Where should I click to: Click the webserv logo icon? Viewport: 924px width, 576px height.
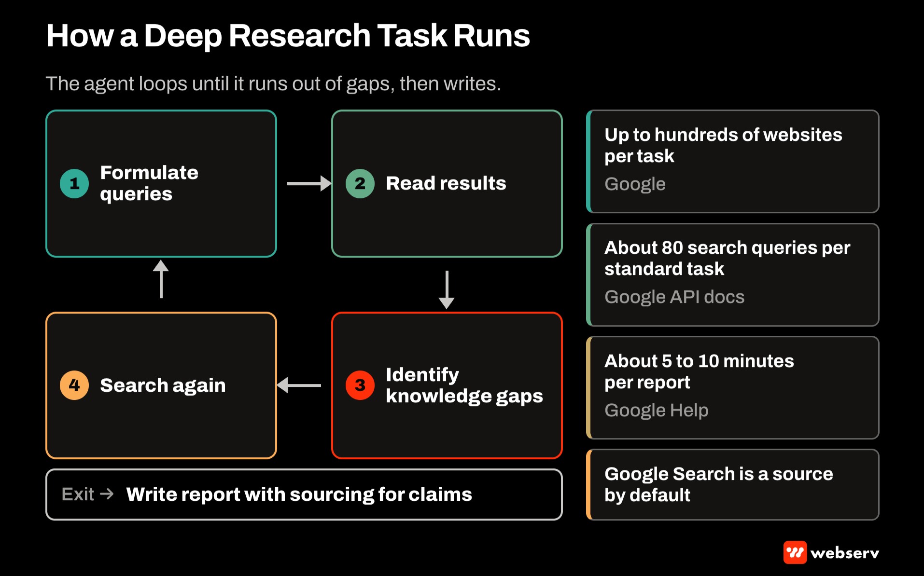pos(795,552)
